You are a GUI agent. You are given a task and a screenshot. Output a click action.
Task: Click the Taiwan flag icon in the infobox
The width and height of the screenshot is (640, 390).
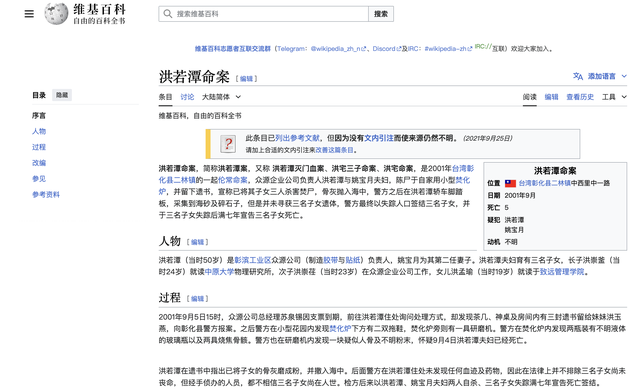(510, 184)
